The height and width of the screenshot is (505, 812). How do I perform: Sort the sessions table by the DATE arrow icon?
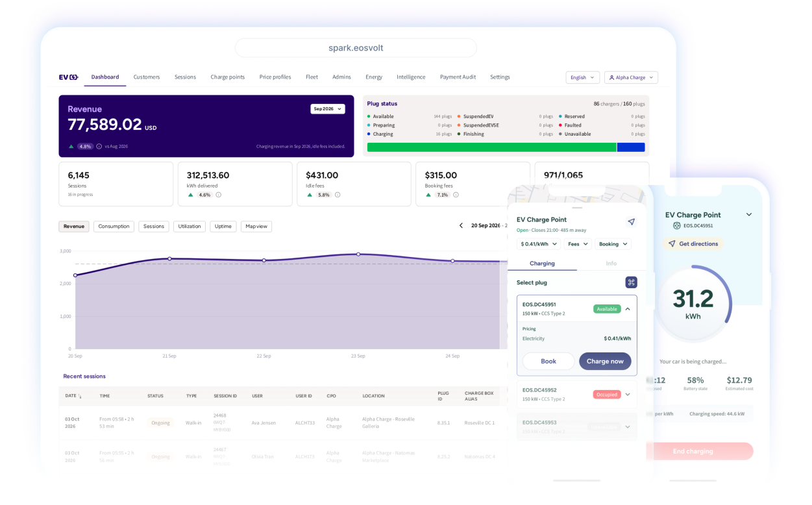tap(80, 396)
